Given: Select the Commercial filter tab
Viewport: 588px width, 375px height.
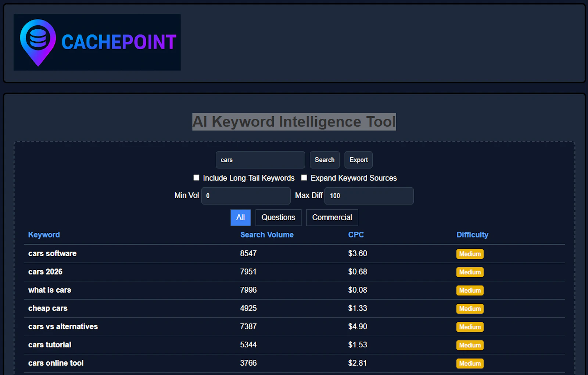Looking at the screenshot, I should [332, 218].
